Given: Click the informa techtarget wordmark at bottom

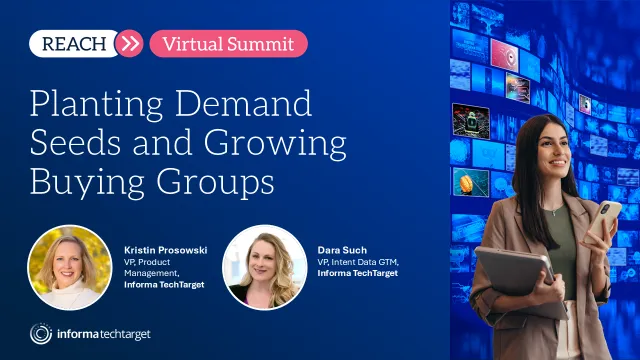Looking at the screenshot, I should [104, 334].
